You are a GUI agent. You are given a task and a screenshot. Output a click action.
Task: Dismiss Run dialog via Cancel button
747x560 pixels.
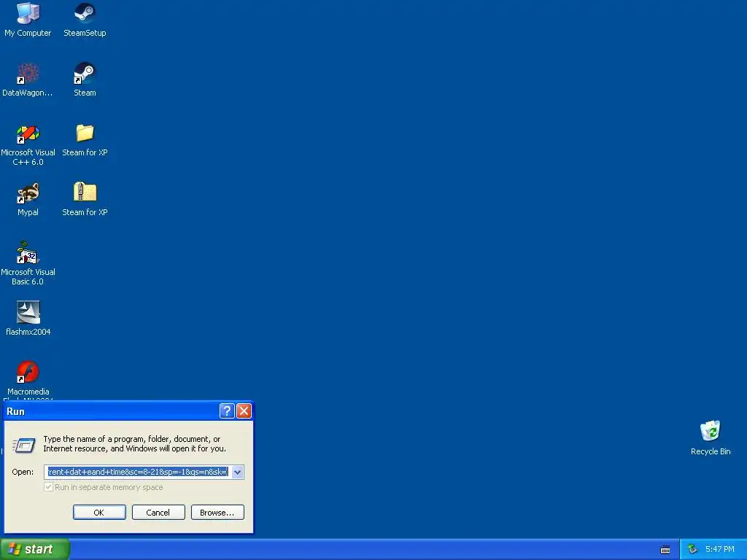point(158,513)
